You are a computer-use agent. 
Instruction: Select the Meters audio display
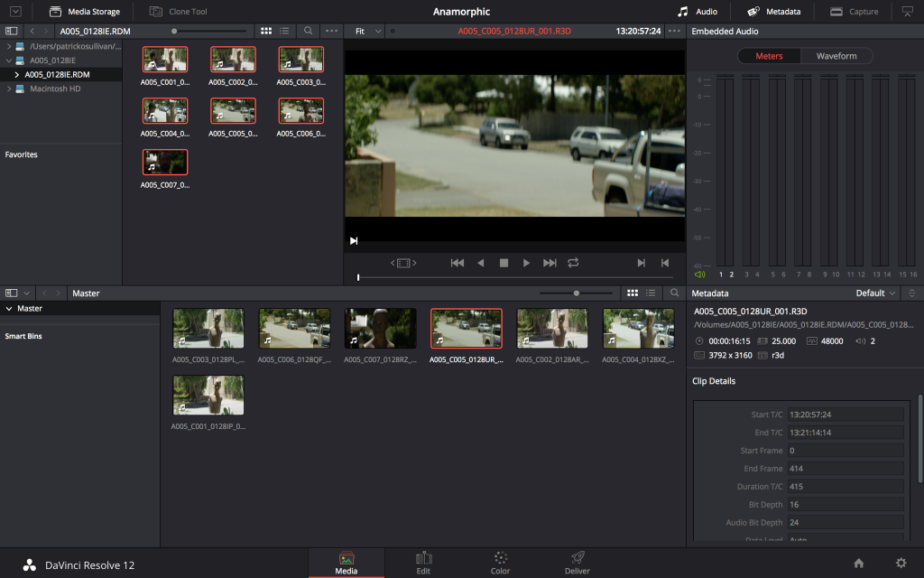coord(769,56)
